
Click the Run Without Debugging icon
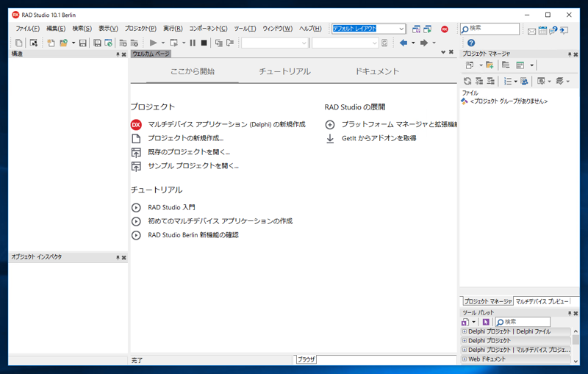pyautogui.click(x=173, y=43)
